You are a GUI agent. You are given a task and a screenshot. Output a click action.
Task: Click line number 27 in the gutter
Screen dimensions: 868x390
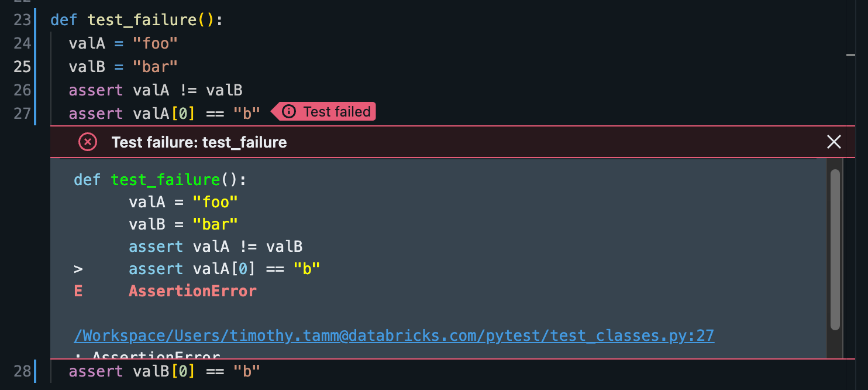(x=22, y=113)
